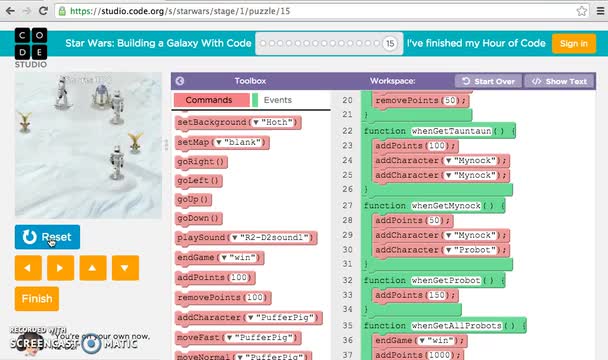Open the setBackground "Hoth" dropdown

point(274,123)
